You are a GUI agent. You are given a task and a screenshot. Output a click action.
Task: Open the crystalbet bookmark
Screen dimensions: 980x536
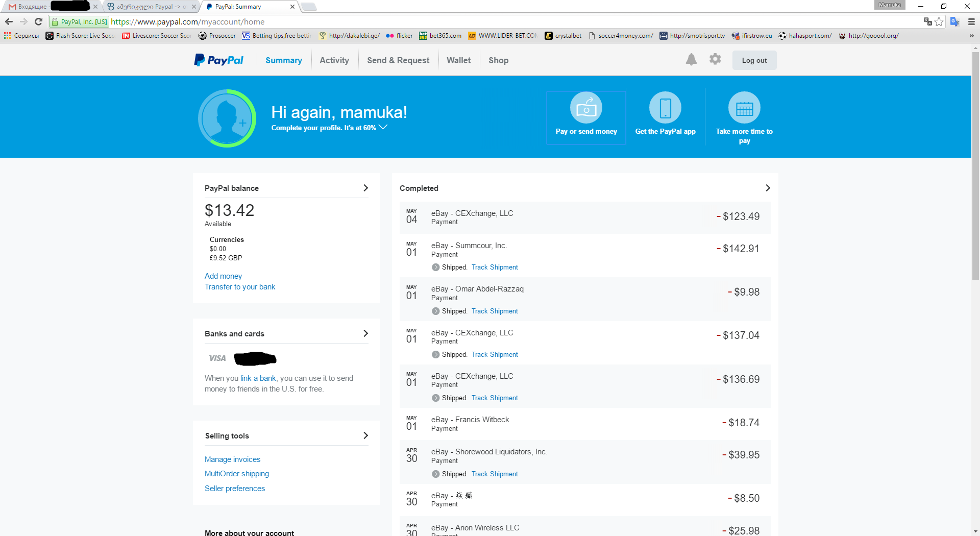coord(563,36)
